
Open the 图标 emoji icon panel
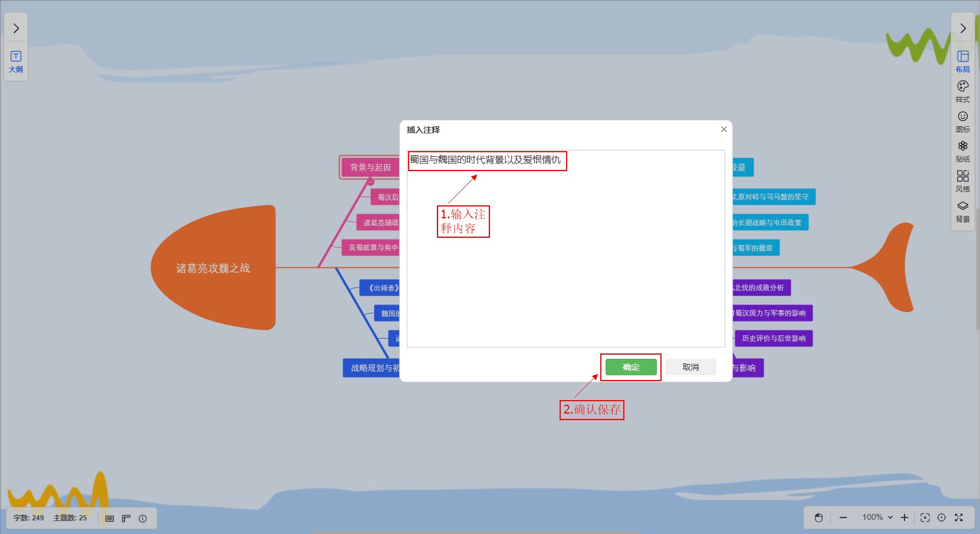point(962,121)
